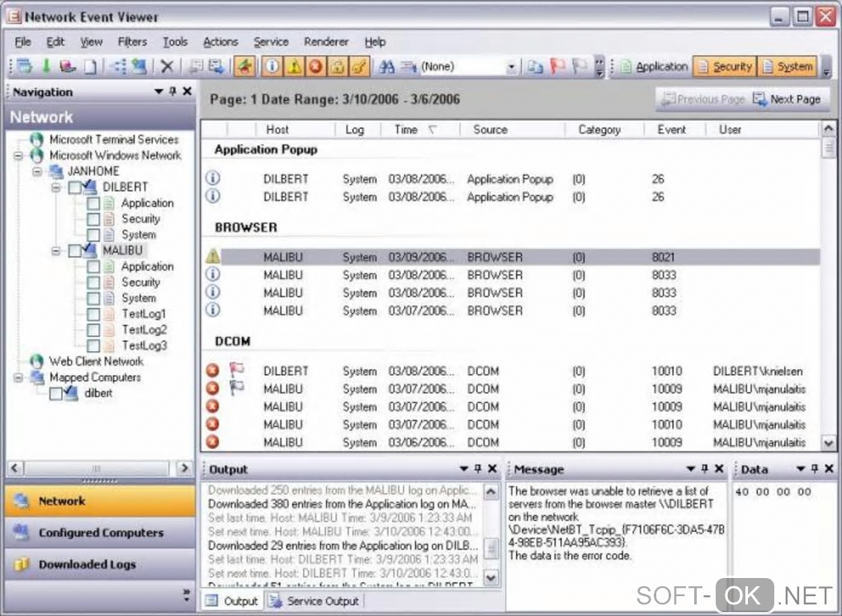Switch to the Service Output tab
842x616 pixels.
pos(315,601)
